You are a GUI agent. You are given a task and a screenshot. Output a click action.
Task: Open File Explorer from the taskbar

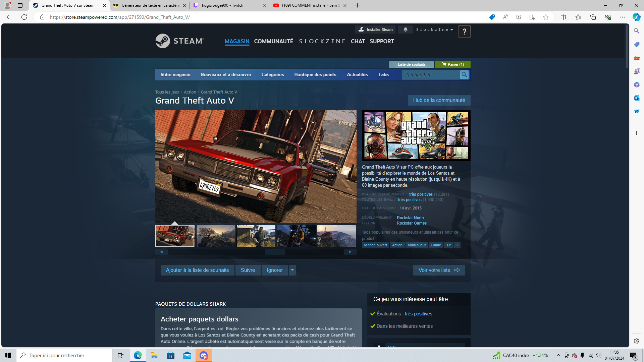(x=154, y=355)
